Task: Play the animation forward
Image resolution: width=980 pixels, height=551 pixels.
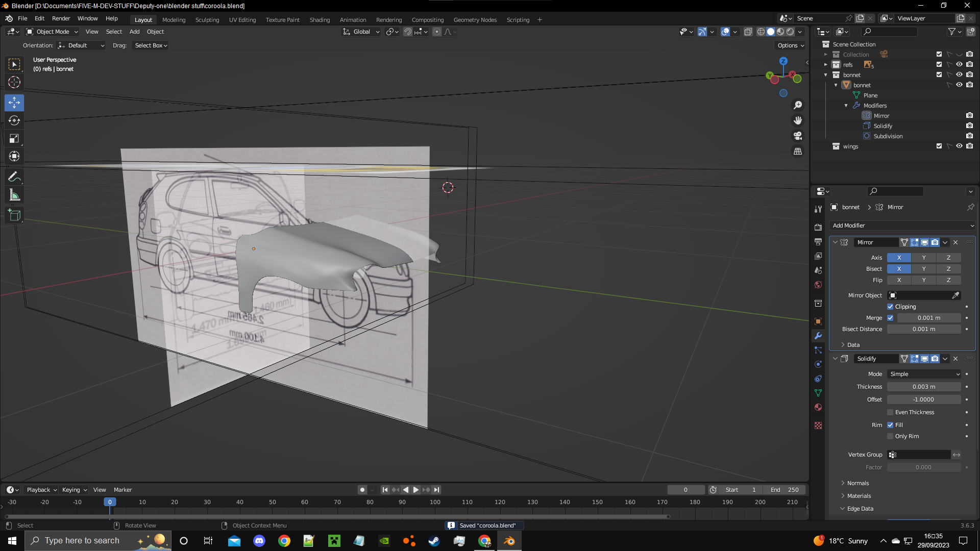Action: click(x=416, y=490)
